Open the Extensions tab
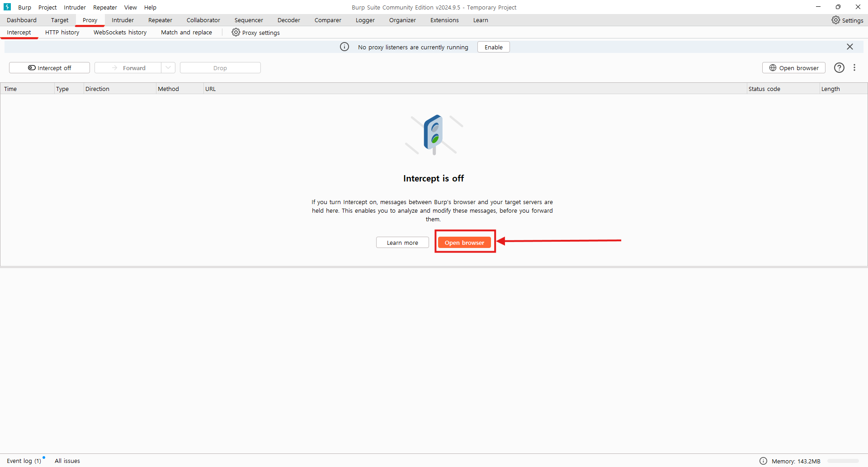The width and height of the screenshot is (868, 467). click(444, 20)
